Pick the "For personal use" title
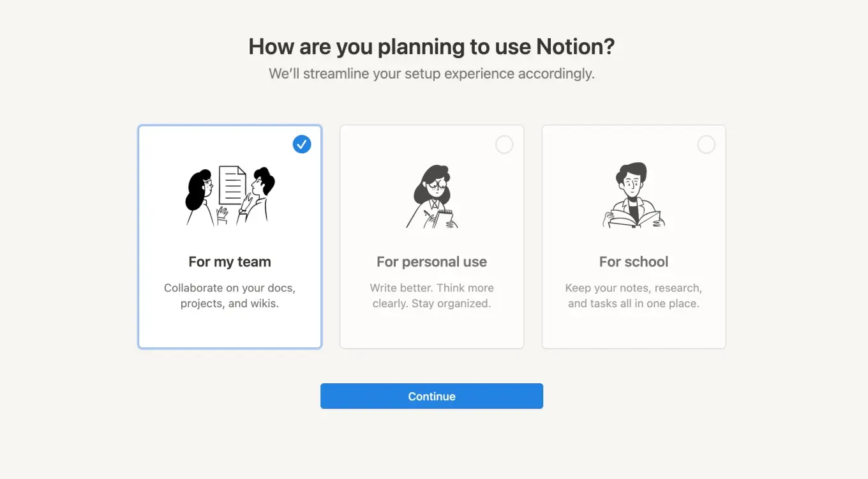 coord(431,262)
